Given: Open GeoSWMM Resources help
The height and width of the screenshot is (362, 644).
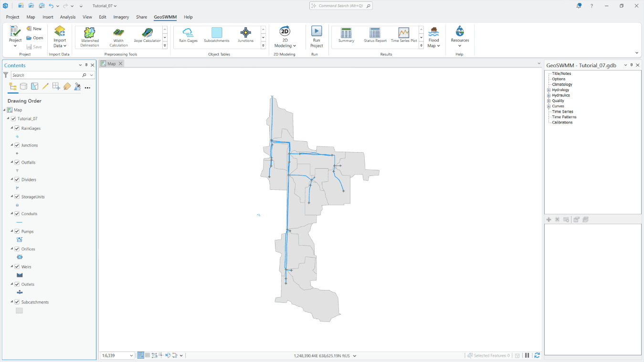Looking at the screenshot, I should coord(459,37).
